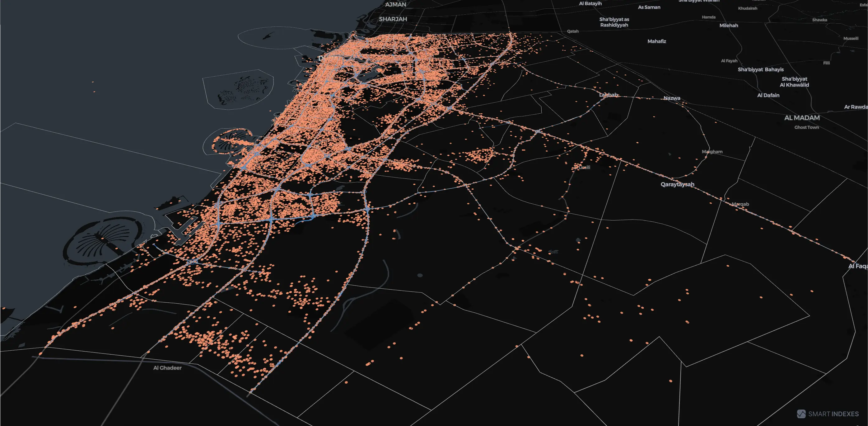
Task: Select the Lahbab place label
Action: [x=608, y=95]
